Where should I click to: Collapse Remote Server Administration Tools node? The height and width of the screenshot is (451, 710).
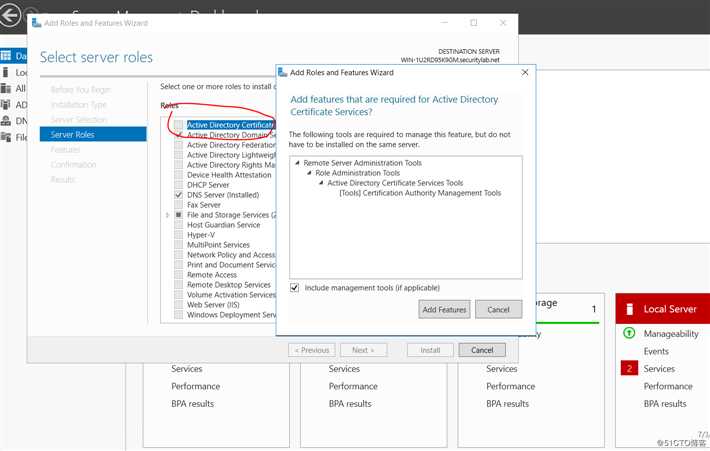[x=297, y=163]
